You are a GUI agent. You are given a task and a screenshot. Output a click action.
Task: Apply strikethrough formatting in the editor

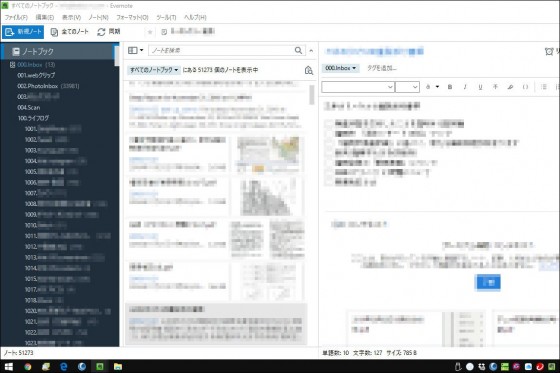[495, 87]
